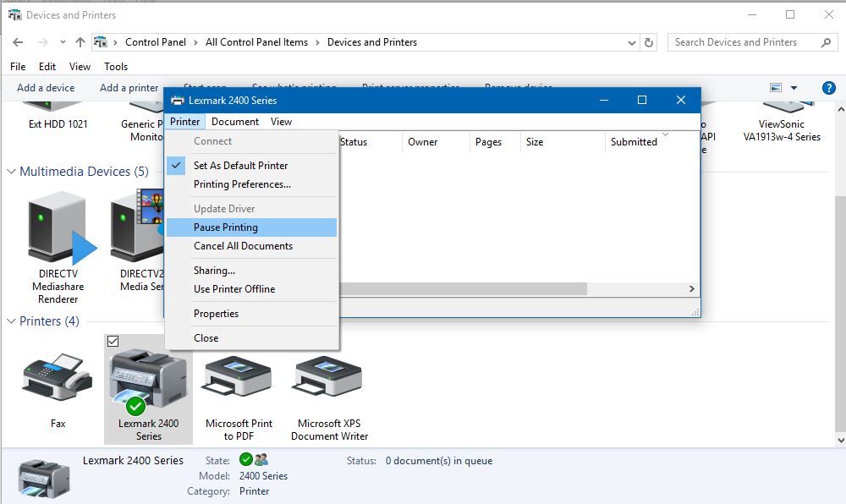Click the Help question mark icon
Image resolution: width=846 pixels, height=504 pixels.
(829, 88)
